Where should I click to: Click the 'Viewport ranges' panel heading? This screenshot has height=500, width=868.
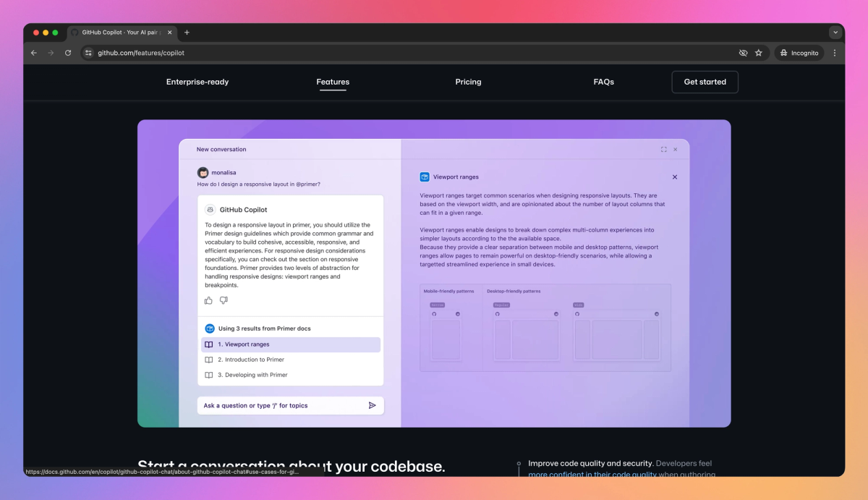click(456, 177)
